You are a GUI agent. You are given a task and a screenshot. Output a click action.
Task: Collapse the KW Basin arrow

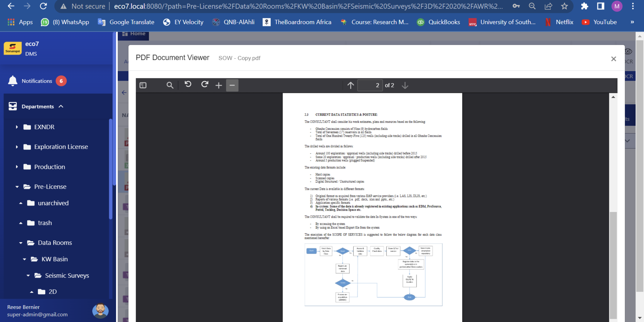pyautogui.click(x=24, y=259)
